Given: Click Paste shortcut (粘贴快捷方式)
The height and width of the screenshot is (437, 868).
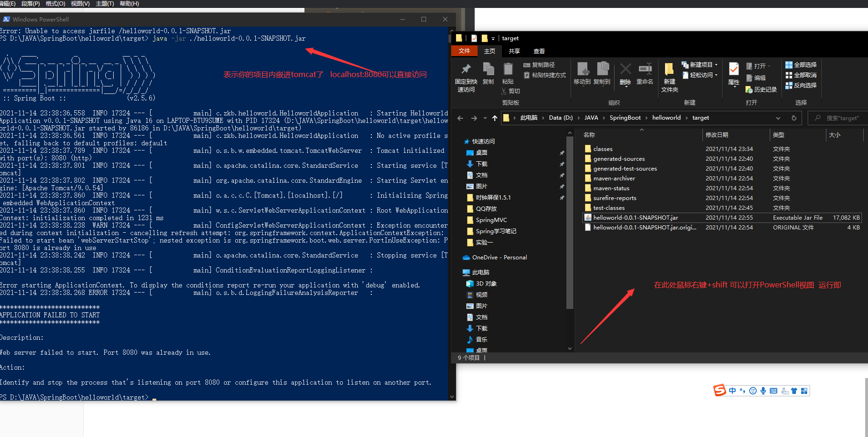Looking at the screenshot, I should pos(545,75).
